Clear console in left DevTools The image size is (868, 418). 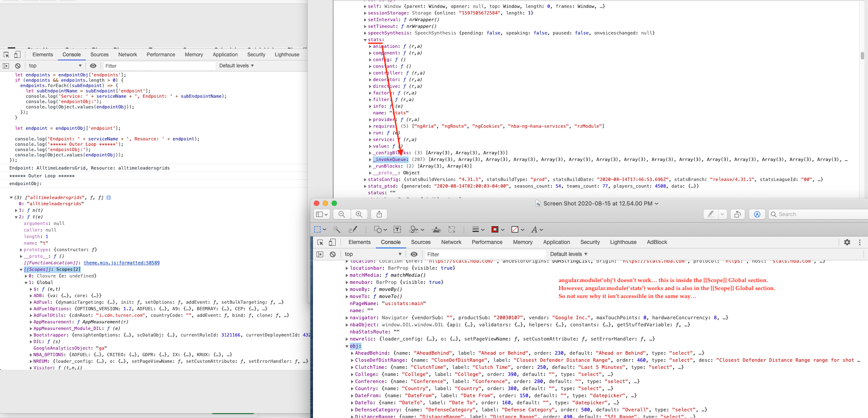pyautogui.click(x=18, y=66)
